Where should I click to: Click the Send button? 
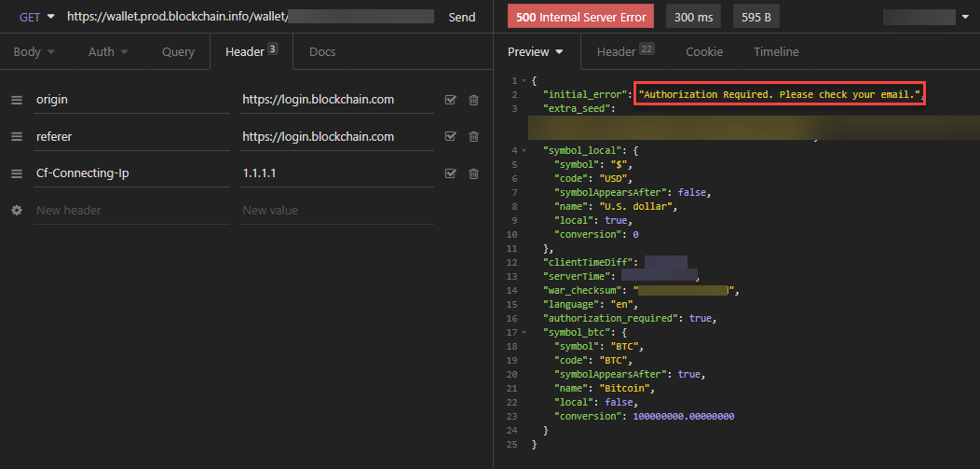click(x=462, y=17)
